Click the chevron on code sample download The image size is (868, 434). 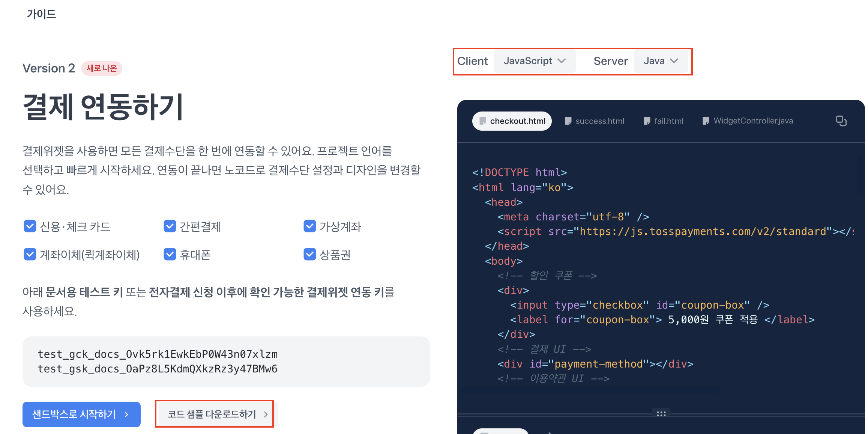coord(266,414)
